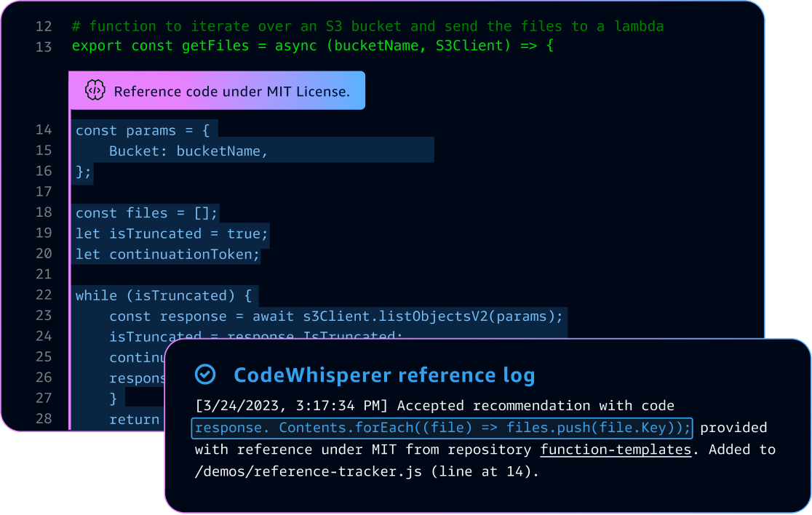Click the "while (isTruncated) {" line
The width and height of the screenshot is (812, 515).
[164, 296]
